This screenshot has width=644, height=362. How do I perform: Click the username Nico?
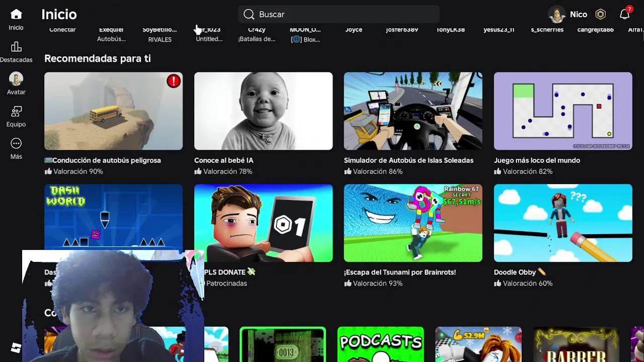579,15
